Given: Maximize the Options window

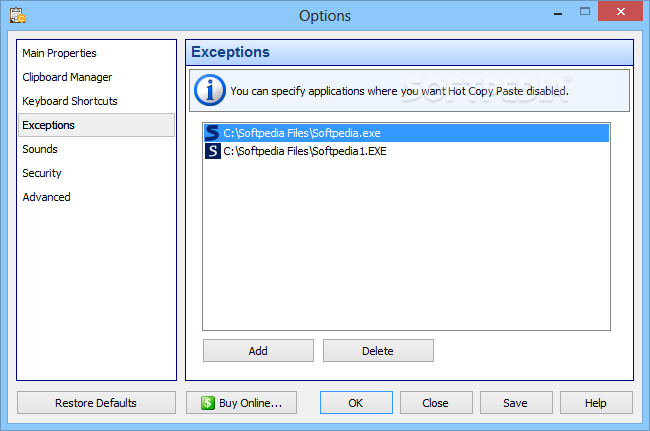Looking at the screenshot, I should [585, 12].
